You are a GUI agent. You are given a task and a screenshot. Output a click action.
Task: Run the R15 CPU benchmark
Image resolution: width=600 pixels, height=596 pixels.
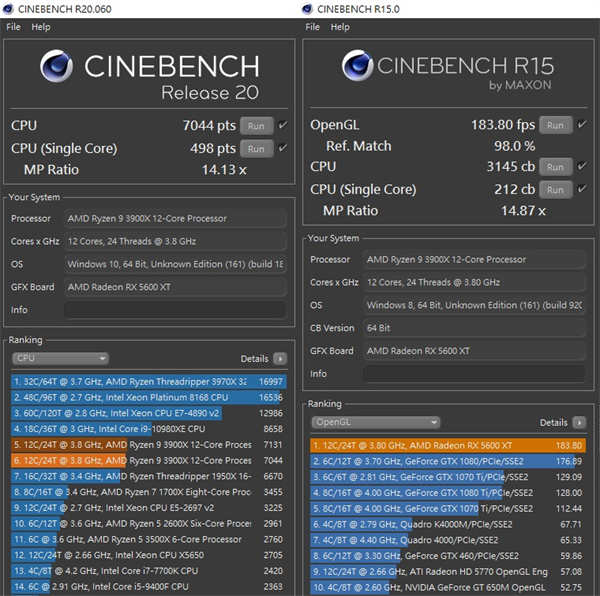556,167
